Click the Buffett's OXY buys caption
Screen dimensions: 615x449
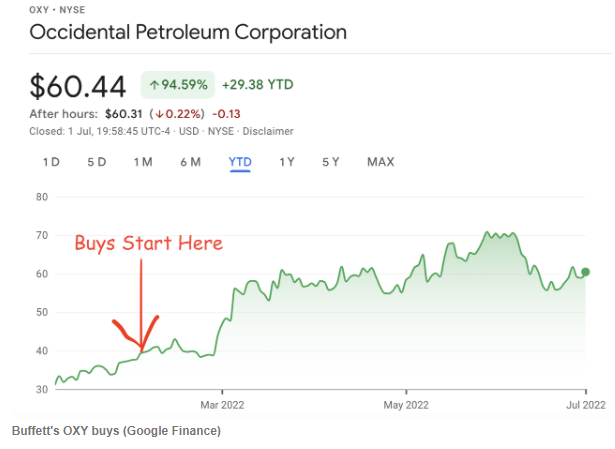pos(116,431)
